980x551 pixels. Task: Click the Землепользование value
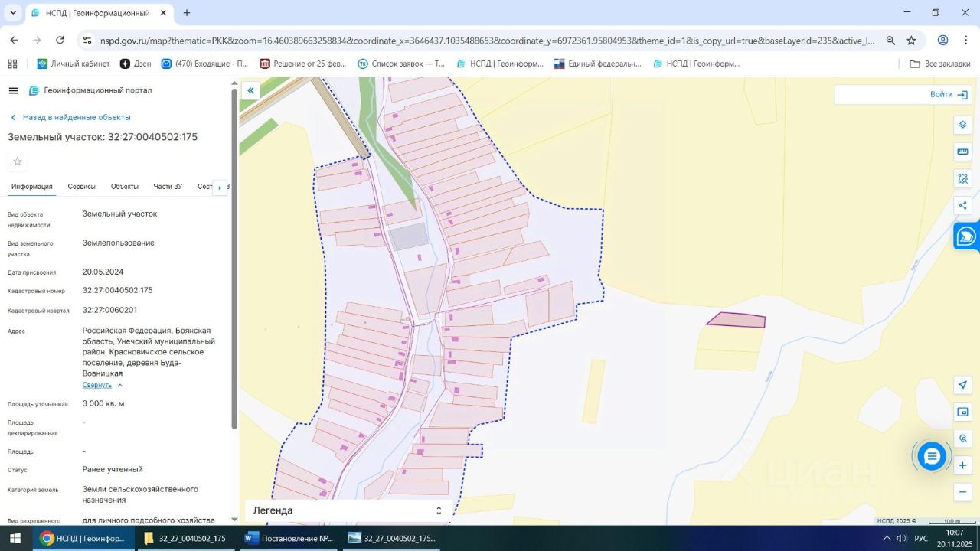tap(119, 243)
